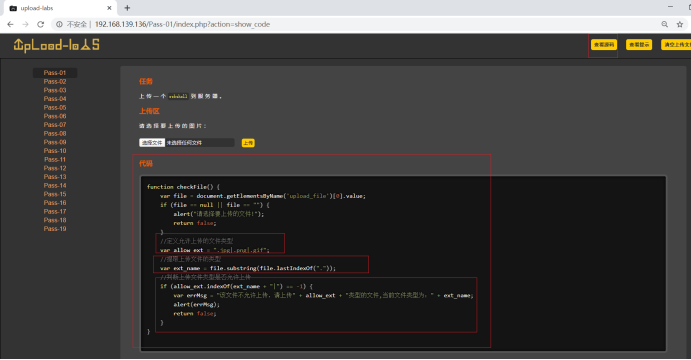Open Pass-02 in the sidebar
Image resolution: width=691 pixels, height=360 pixels.
[x=55, y=82]
